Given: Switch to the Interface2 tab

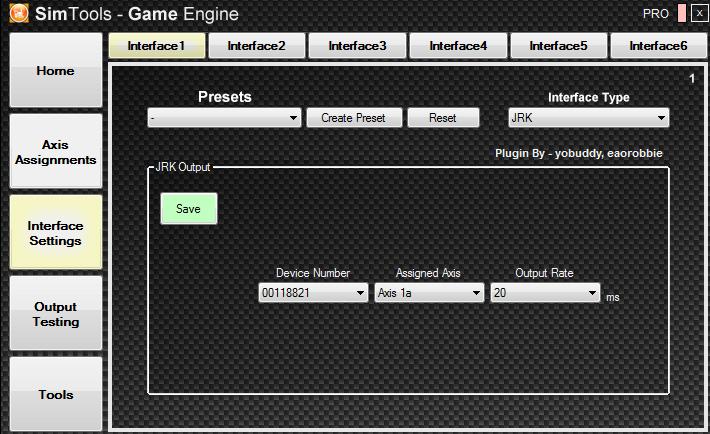Looking at the screenshot, I should click(x=257, y=46).
